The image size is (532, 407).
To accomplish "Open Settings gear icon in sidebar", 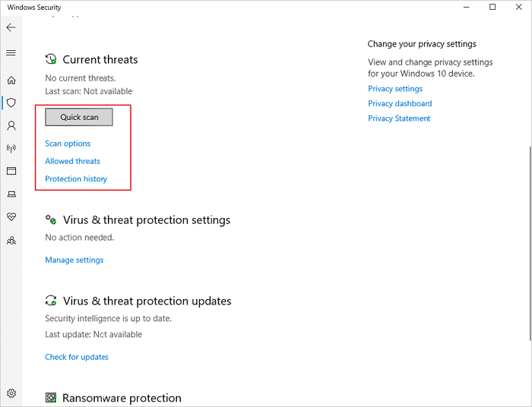I will click(x=11, y=393).
